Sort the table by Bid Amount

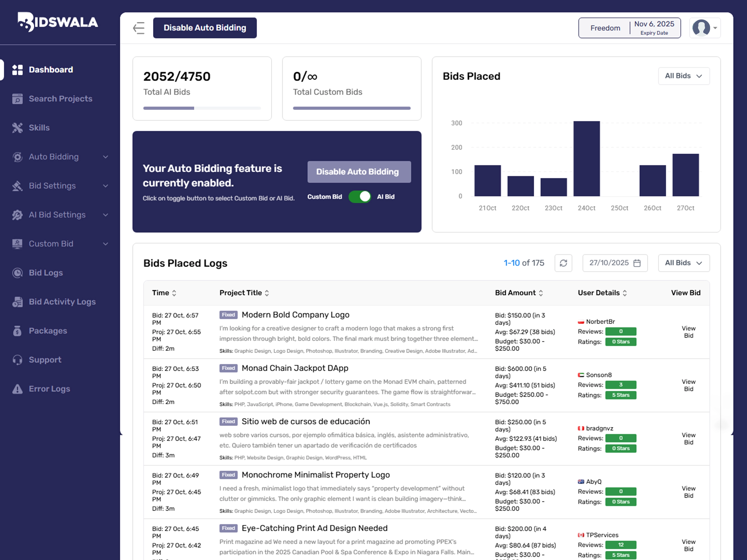point(542,293)
